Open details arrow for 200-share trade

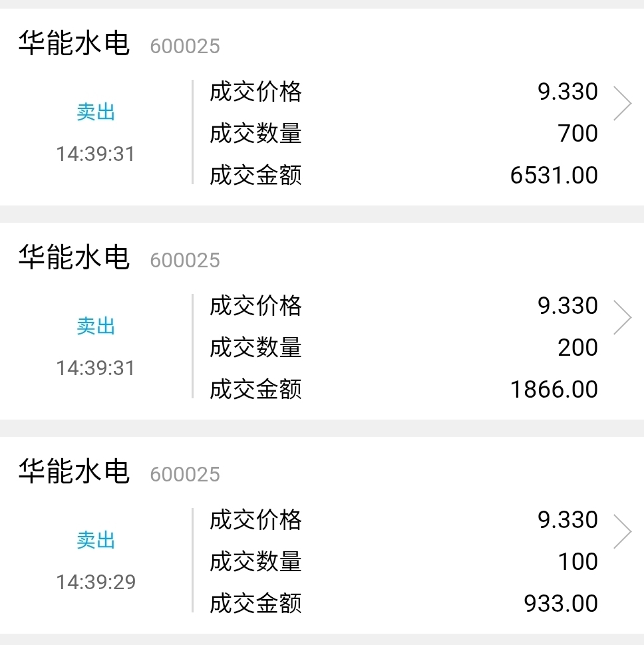pyautogui.click(x=622, y=317)
